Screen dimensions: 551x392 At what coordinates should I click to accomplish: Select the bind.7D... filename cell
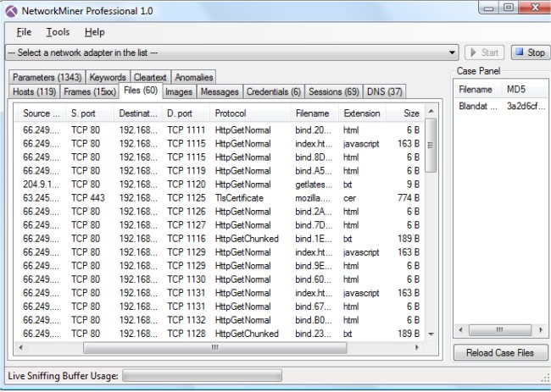tap(314, 225)
